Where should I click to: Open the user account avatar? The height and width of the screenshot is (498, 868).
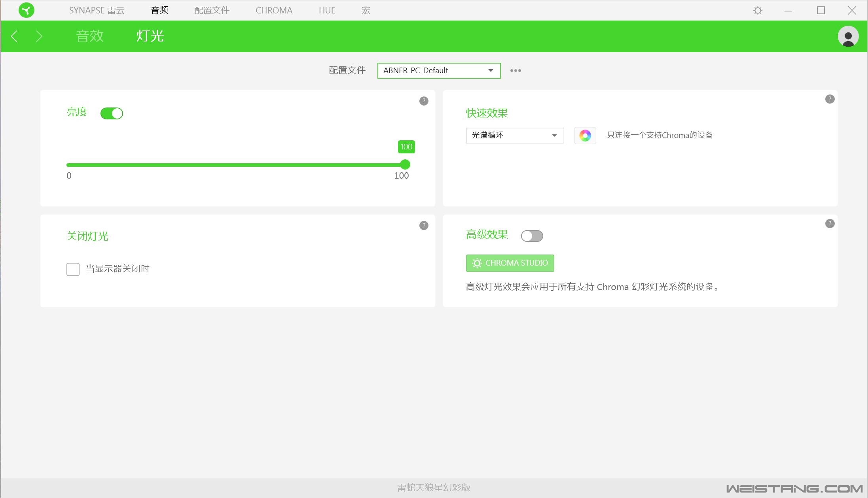[848, 36]
